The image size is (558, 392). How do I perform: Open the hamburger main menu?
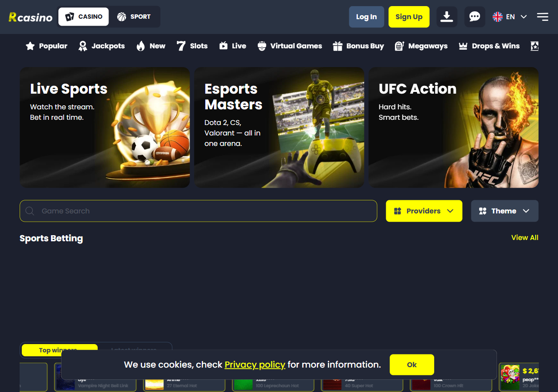[x=543, y=17]
